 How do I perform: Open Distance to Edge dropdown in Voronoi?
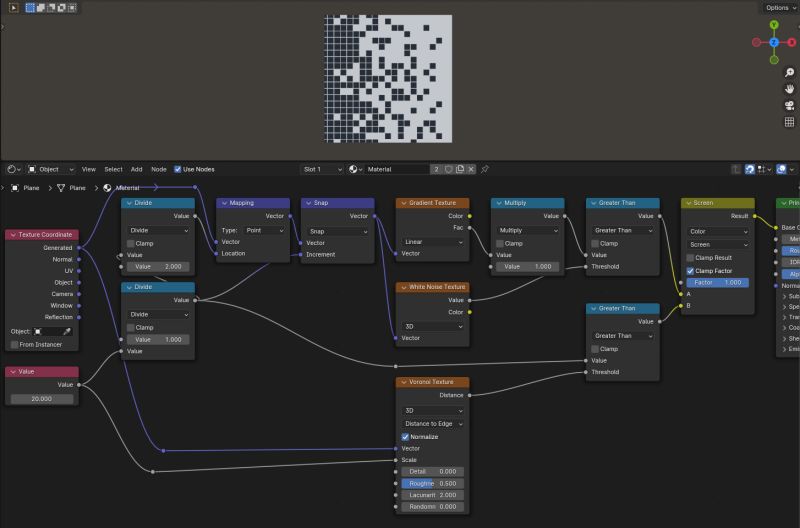click(x=433, y=424)
